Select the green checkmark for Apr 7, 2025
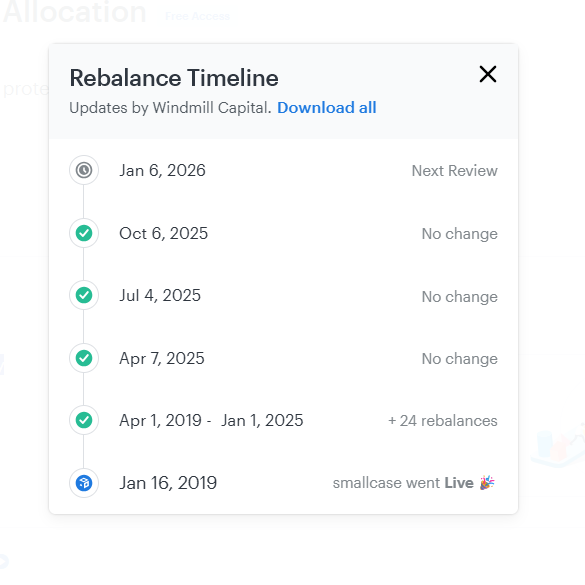 point(84,358)
